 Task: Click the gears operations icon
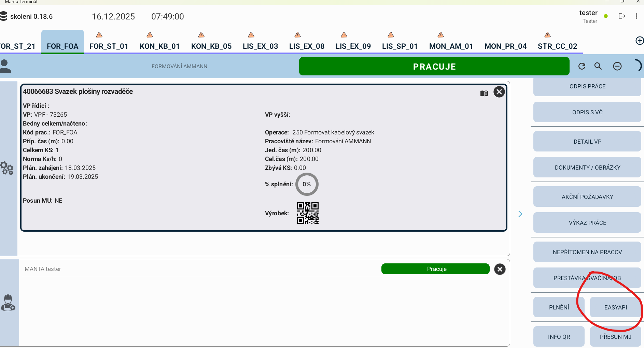7,168
